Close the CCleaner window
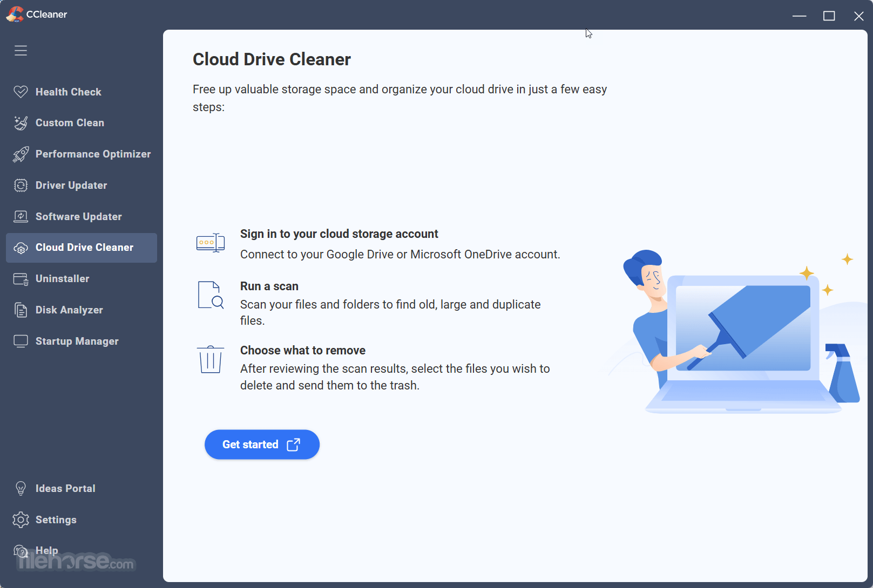The width and height of the screenshot is (873, 588). coord(859,16)
